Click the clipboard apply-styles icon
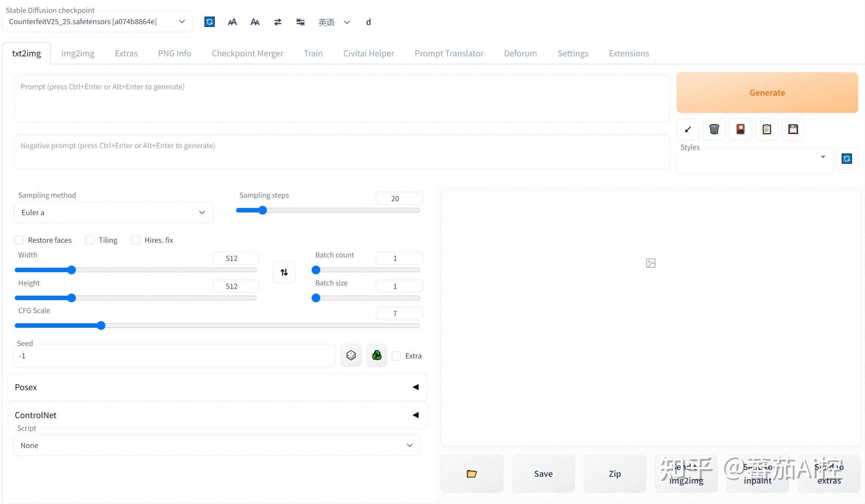This screenshot has width=865, height=504. click(x=767, y=129)
